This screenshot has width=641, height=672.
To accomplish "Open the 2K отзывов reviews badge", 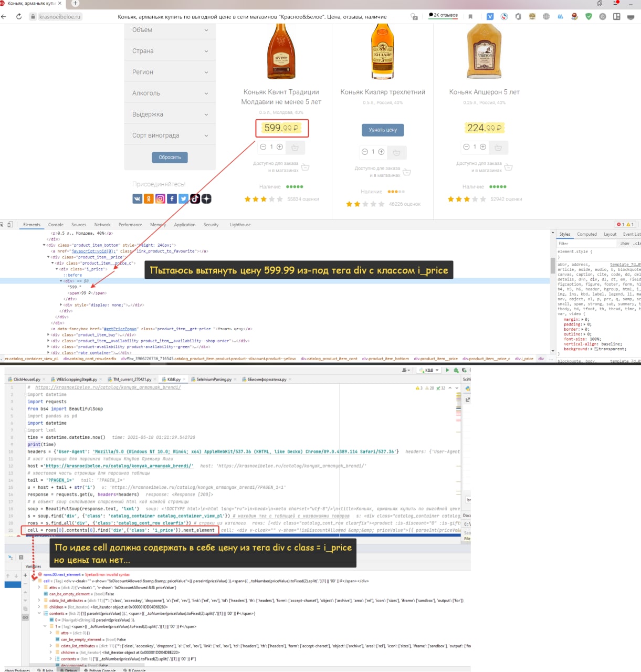I will click(443, 15).
